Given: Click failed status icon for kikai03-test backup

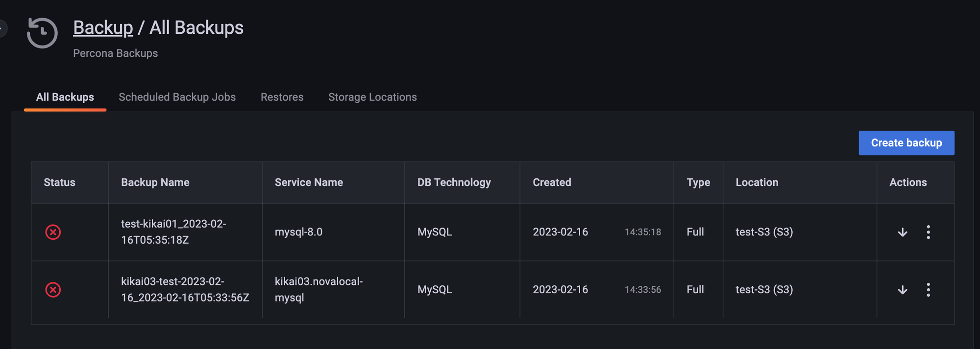Looking at the screenshot, I should tap(53, 290).
